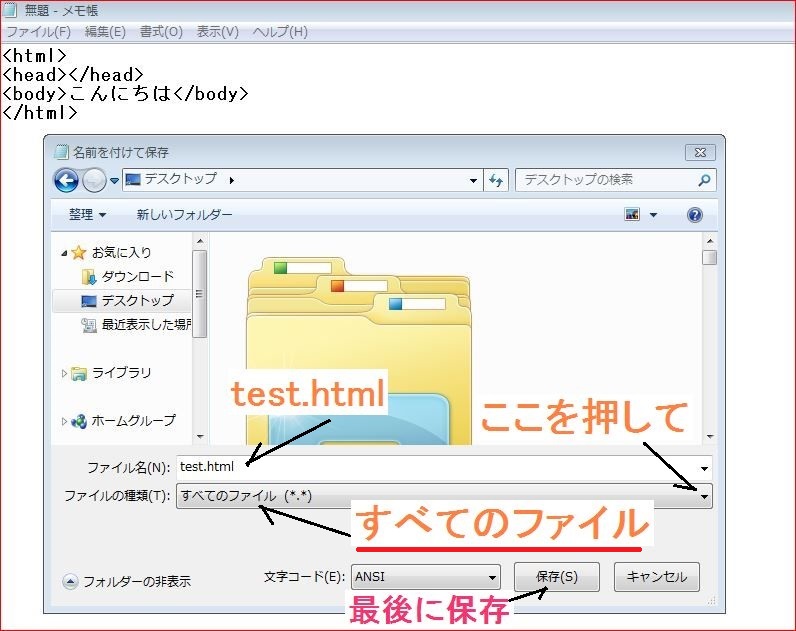Open the 編集(E) menu
This screenshot has height=631, width=796.
[x=105, y=32]
